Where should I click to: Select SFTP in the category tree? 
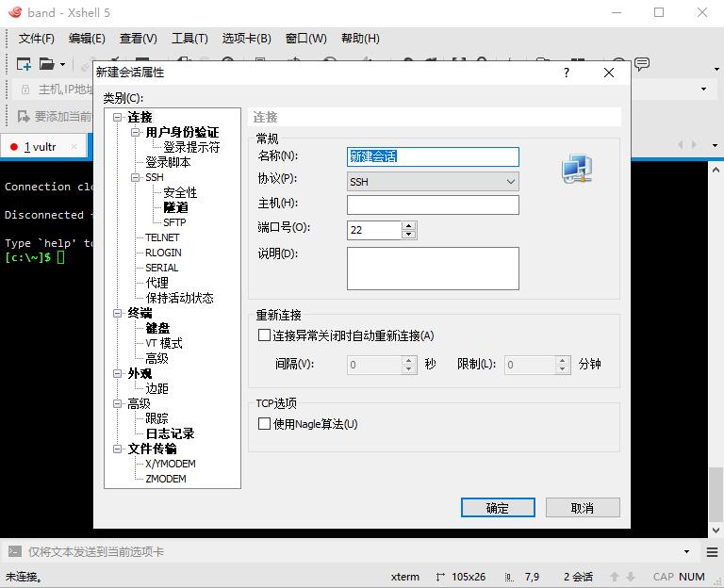pyautogui.click(x=174, y=222)
